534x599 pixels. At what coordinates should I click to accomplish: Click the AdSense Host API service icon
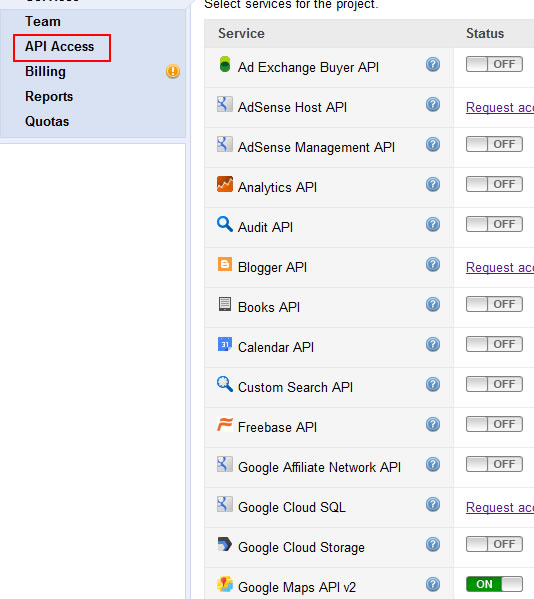pos(225,104)
